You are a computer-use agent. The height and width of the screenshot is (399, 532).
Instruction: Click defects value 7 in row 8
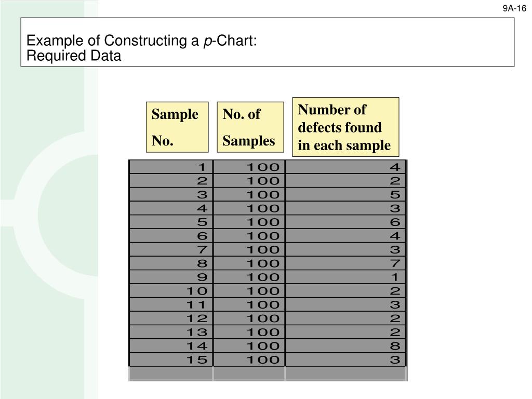pos(345,263)
